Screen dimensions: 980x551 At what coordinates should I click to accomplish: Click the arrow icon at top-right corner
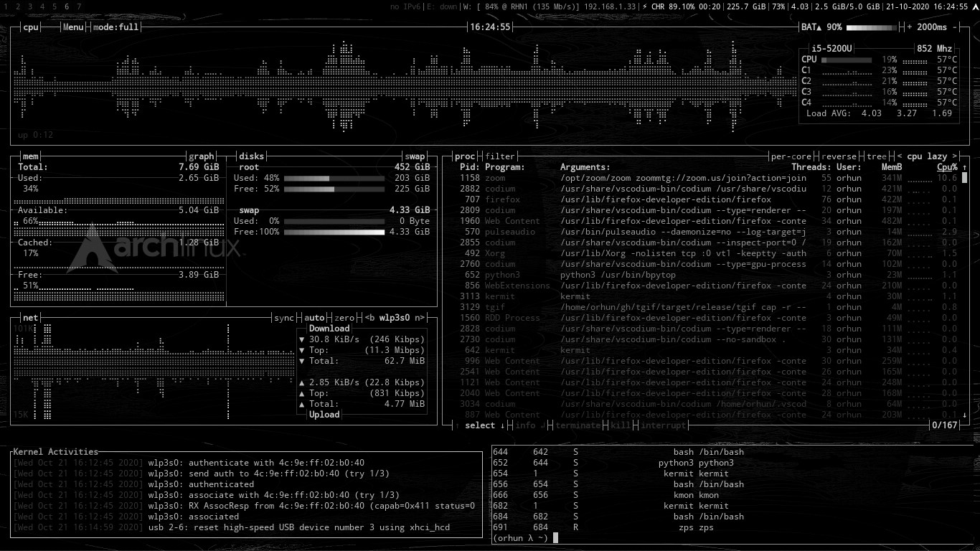click(974, 6)
